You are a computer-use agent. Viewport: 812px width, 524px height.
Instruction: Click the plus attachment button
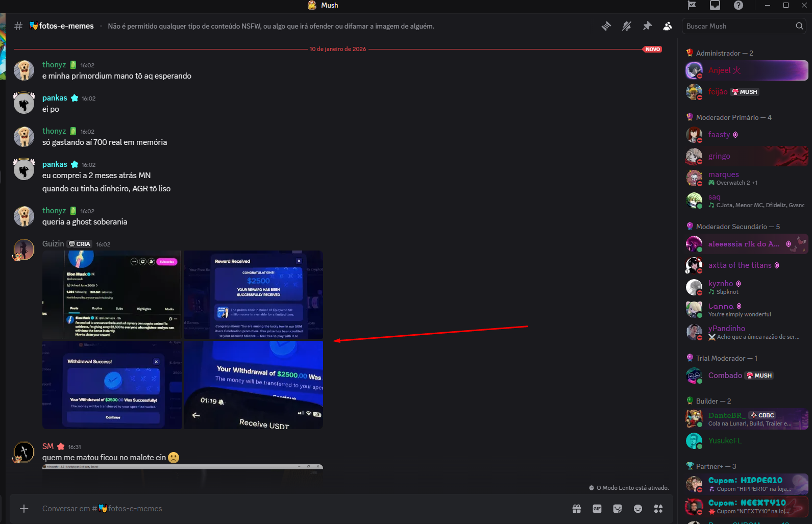click(24, 509)
